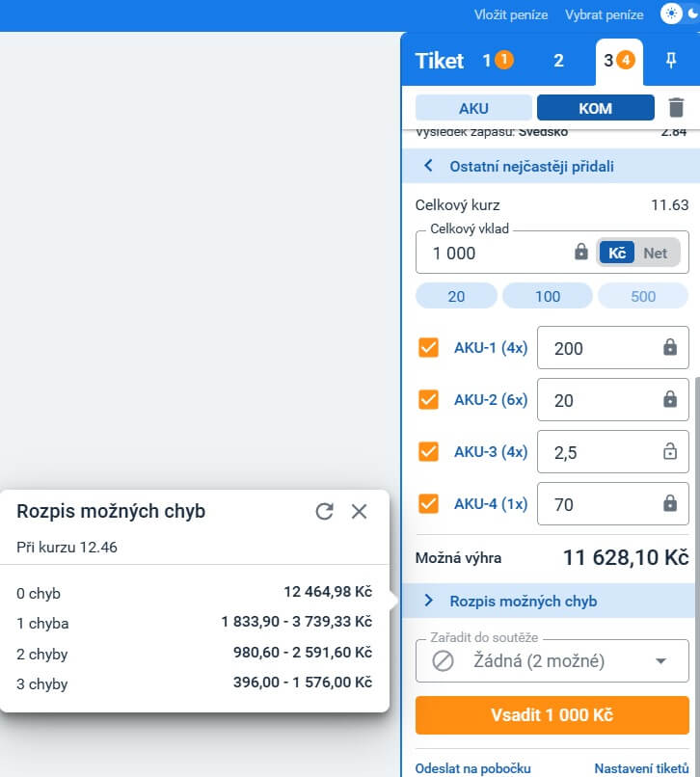
Task: Click the AKU-4 (1x) label
Action: pos(491,503)
